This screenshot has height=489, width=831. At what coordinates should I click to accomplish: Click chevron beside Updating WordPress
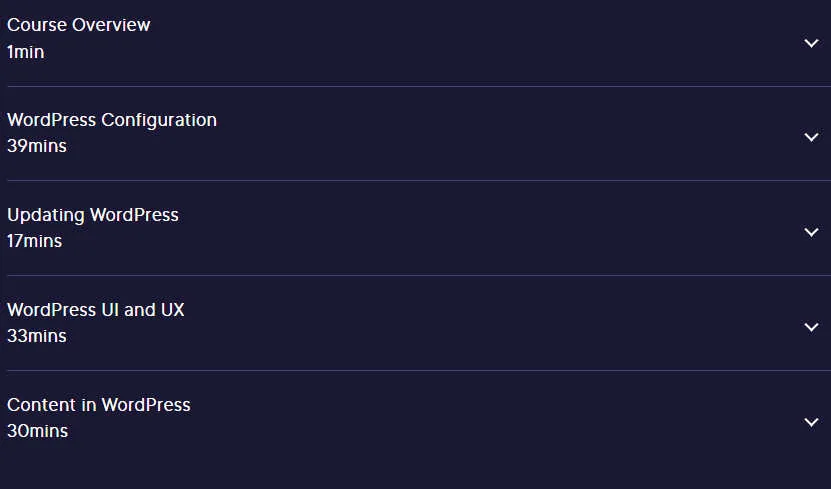click(811, 232)
